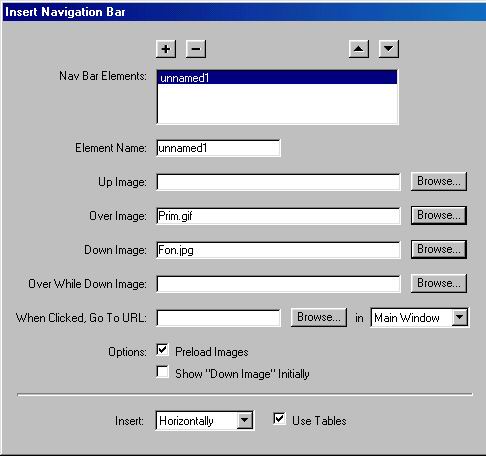This screenshot has width=486, height=456.
Task: Click the Element Name text field
Action: [218, 148]
